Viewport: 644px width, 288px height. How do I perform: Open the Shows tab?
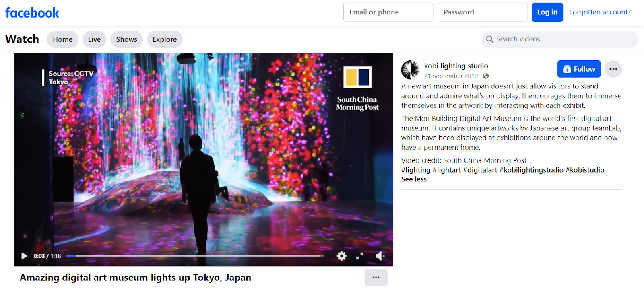click(127, 39)
